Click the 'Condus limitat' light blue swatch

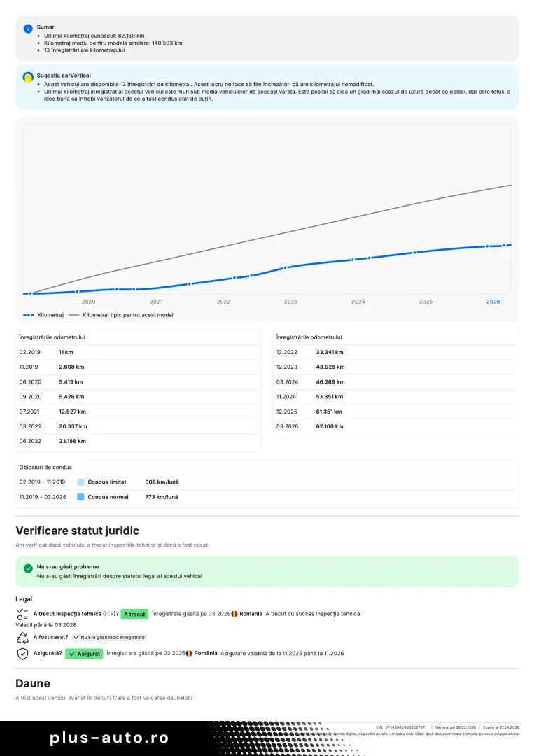[x=80, y=482]
